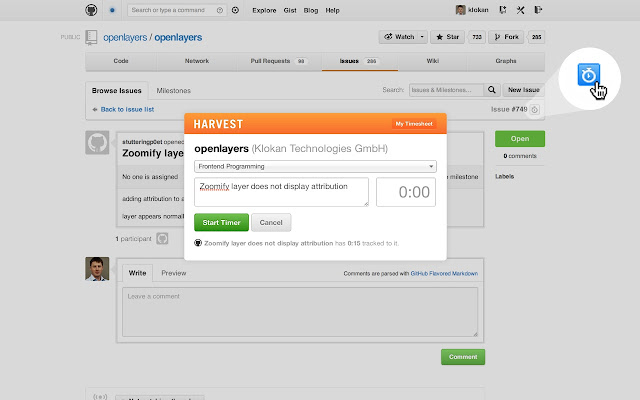Open the Help link in the header

click(332, 10)
